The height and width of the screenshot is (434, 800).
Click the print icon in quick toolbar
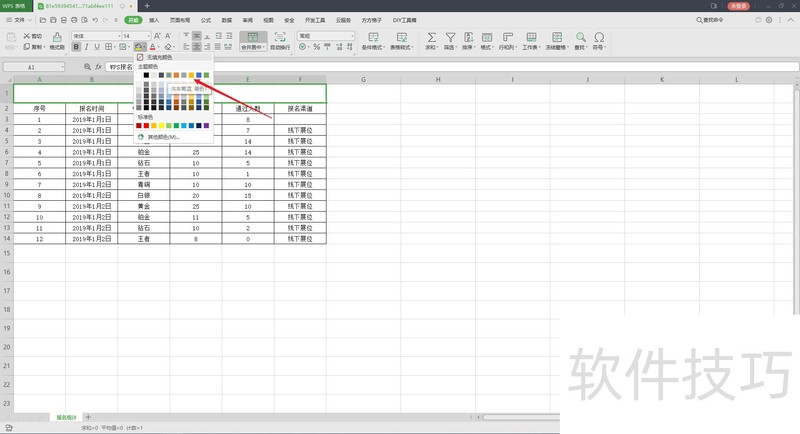(x=74, y=20)
